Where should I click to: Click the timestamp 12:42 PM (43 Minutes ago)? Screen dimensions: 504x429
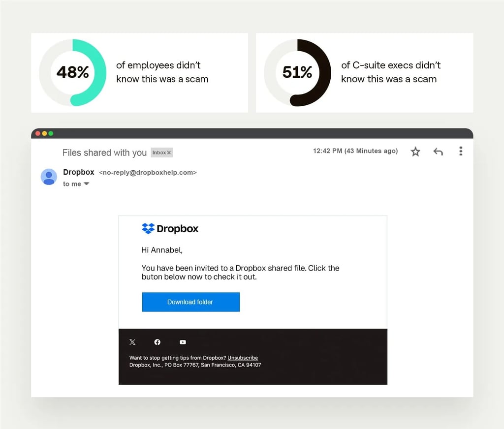pos(355,151)
